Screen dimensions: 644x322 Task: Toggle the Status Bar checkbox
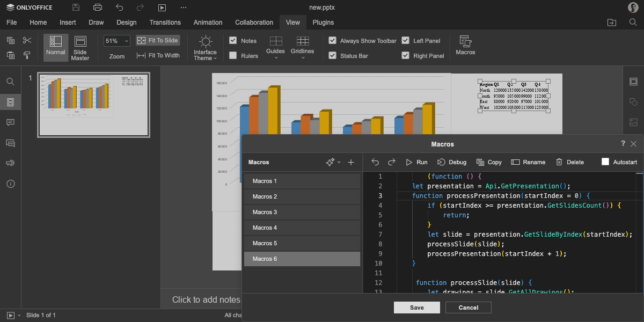(x=332, y=55)
